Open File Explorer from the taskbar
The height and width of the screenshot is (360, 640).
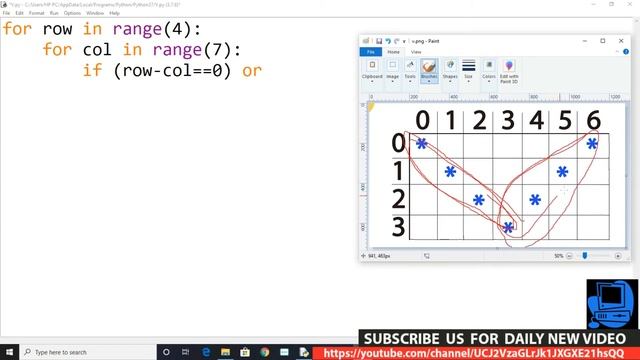tap(225, 352)
